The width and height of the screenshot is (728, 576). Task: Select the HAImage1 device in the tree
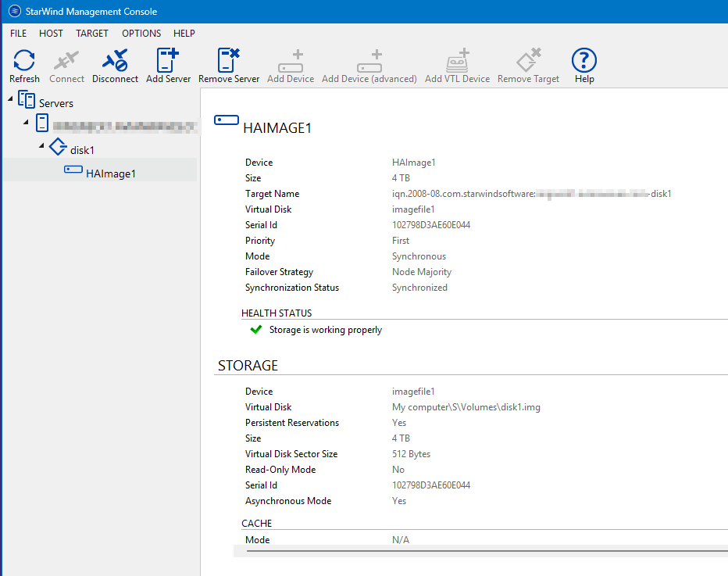click(x=111, y=174)
